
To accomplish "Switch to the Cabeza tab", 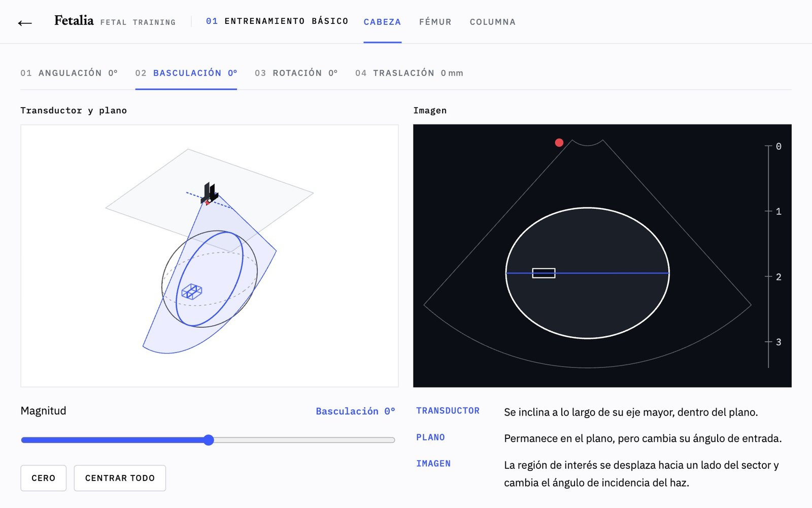I will pyautogui.click(x=382, y=22).
